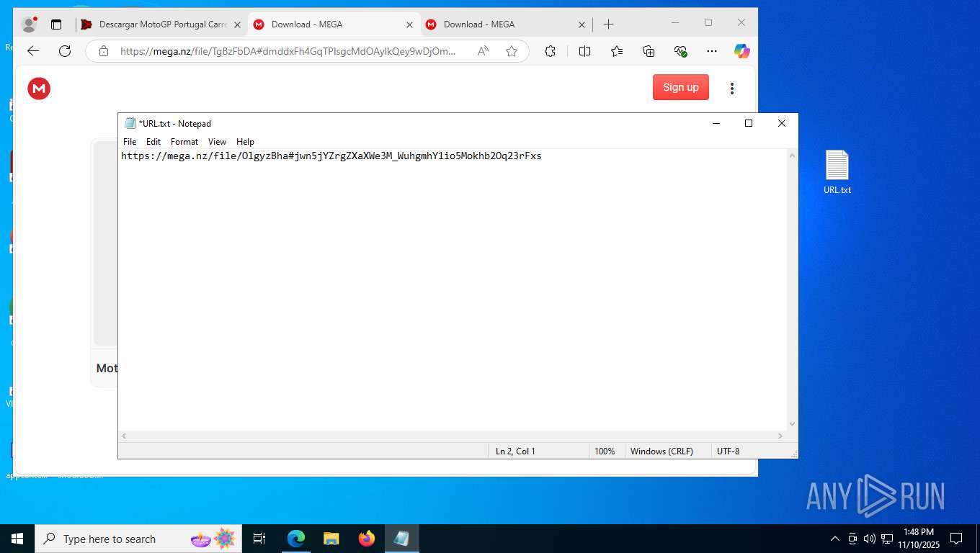Click the mega.nz URL text in Notepad

[331, 156]
